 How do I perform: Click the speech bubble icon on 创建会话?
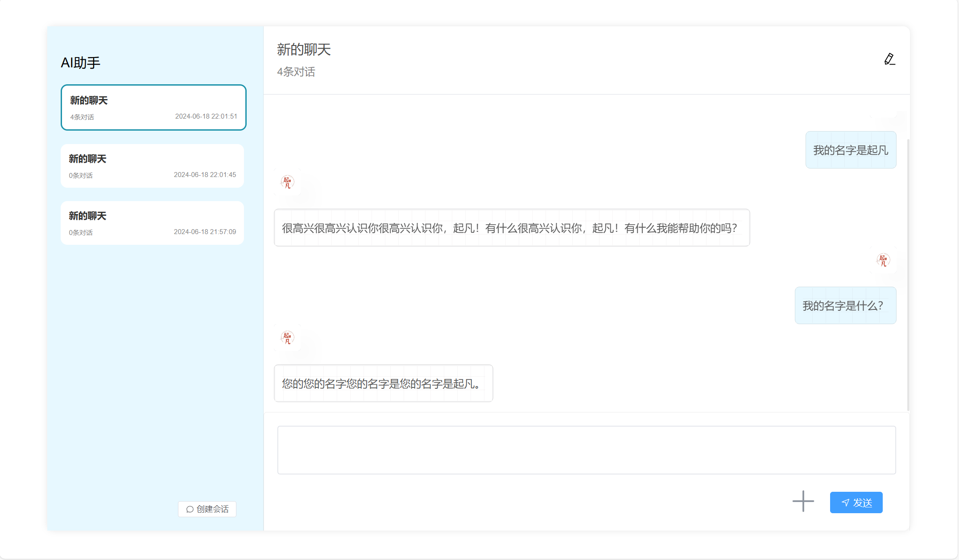click(x=190, y=509)
